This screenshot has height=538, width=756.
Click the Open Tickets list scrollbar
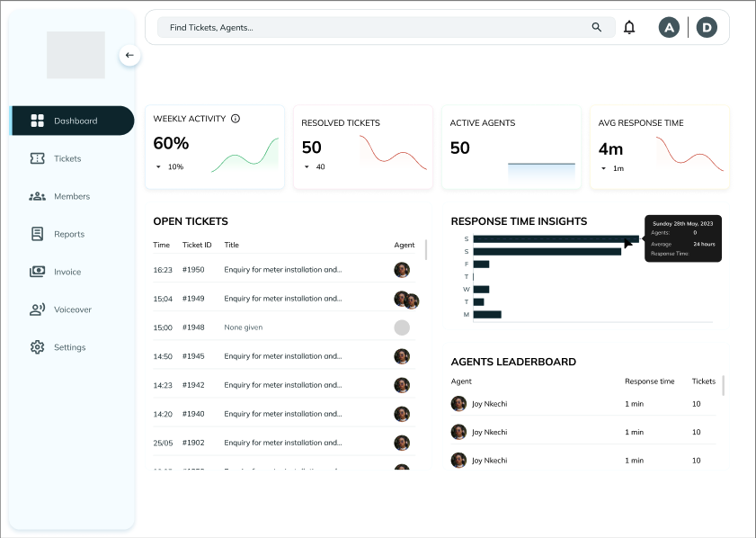pyautogui.click(x=426, y=249)
